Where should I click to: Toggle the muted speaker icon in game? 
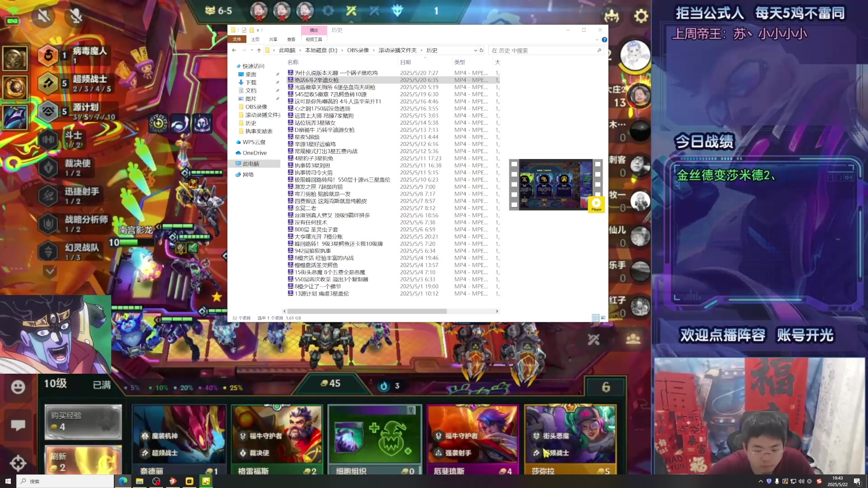point(44,16)
